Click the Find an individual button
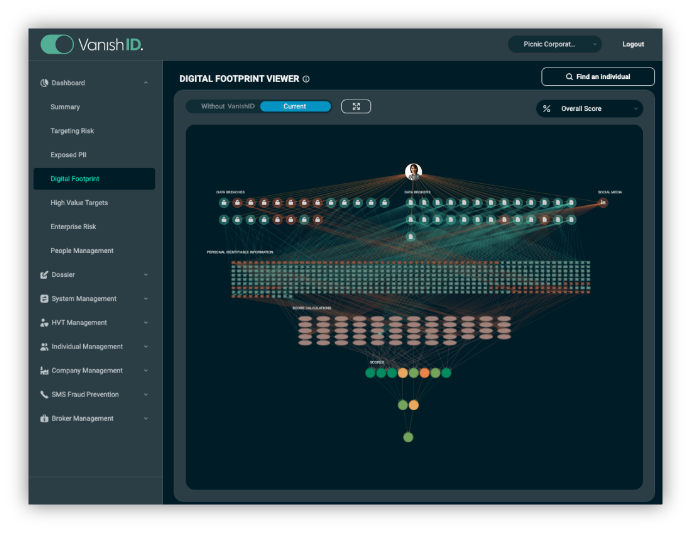The height and width of the screenshot is (533, 691). pos(598,77)
